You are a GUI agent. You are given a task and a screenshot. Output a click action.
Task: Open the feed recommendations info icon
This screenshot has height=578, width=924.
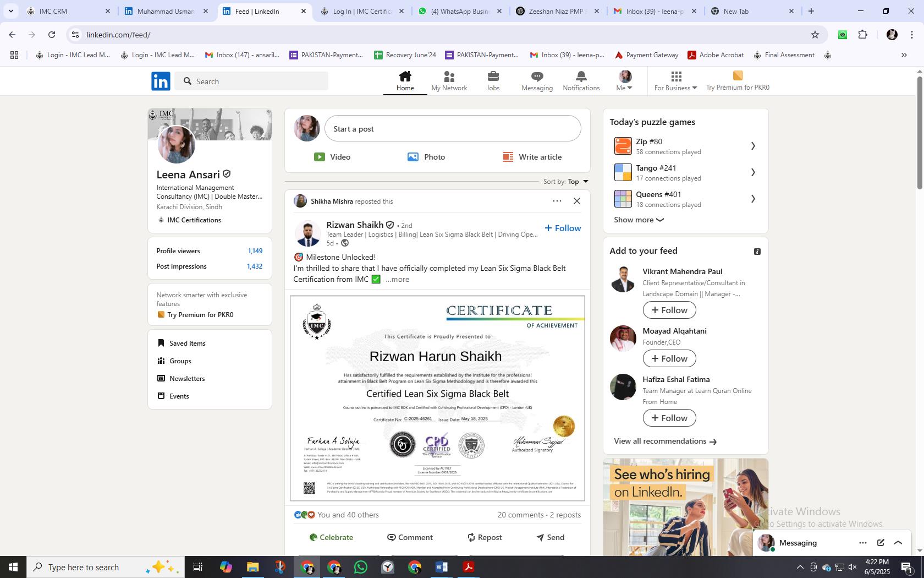pos(757,252)
